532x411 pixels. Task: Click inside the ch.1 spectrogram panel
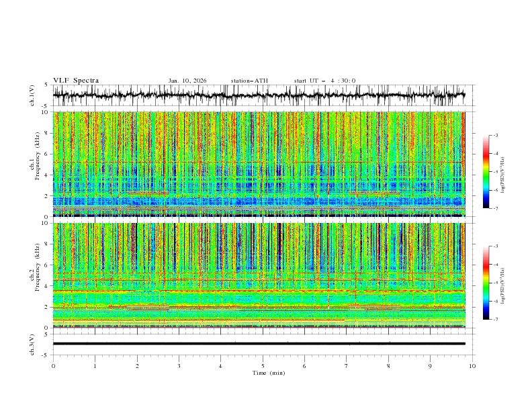(x=259, y=164)
